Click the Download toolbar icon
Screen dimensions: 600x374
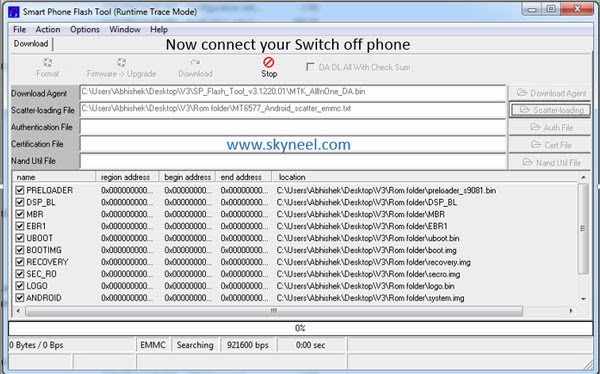pyautogui.click(x=195, y=62)
